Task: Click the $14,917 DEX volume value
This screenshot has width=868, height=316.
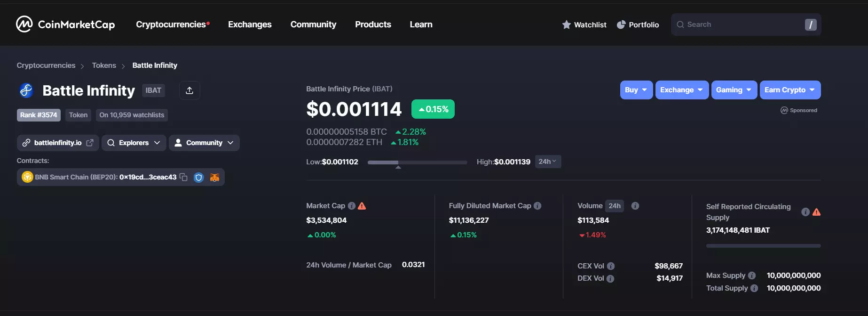Action: (x=670, y=278)
